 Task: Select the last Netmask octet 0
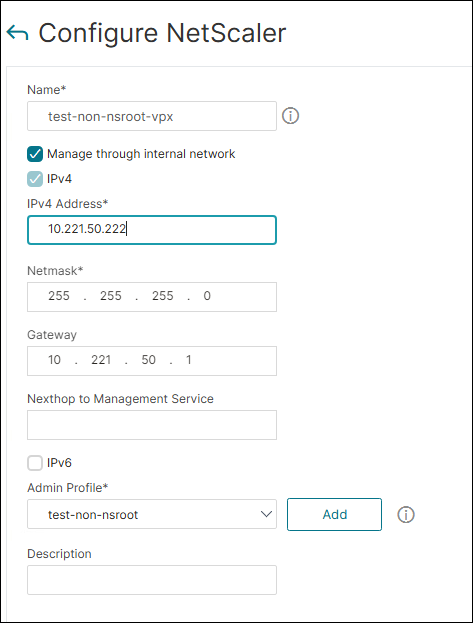(x=207, y=296)
